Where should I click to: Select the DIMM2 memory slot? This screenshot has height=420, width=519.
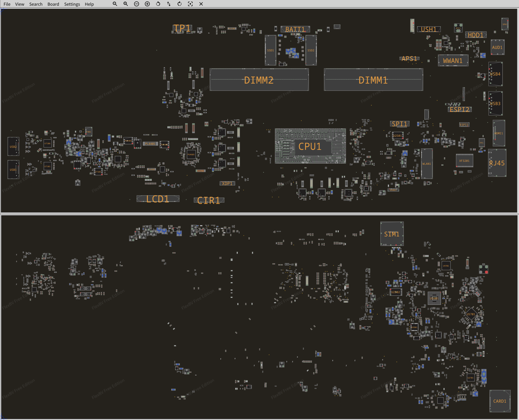(259, 80)
